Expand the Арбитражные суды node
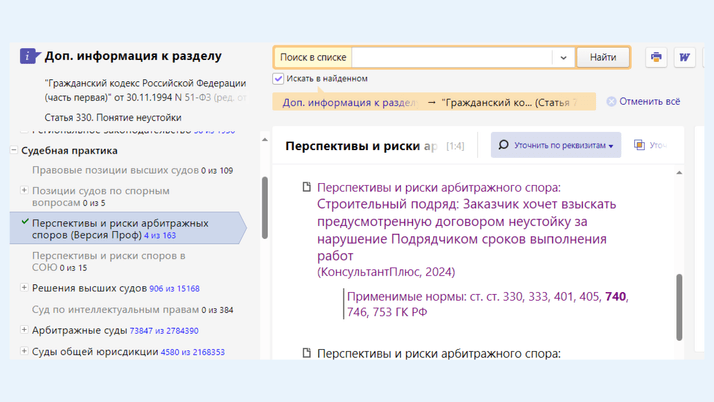 (24, 329)
